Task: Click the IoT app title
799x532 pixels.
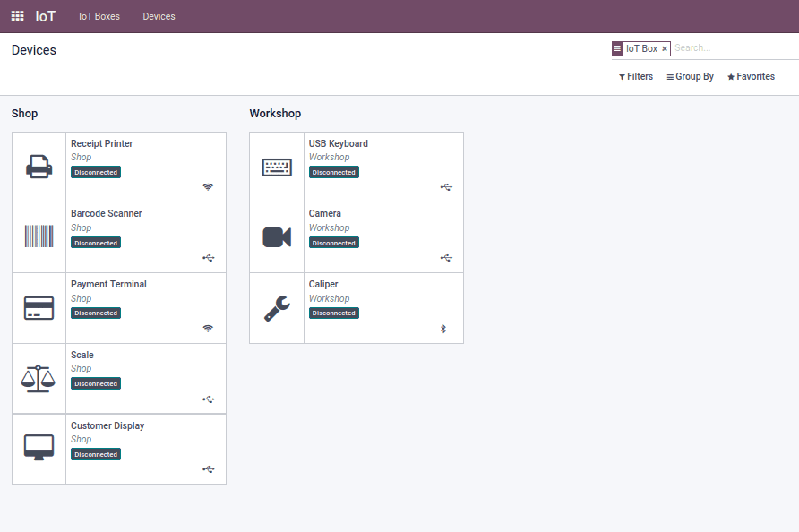Action: click(46, 16)
